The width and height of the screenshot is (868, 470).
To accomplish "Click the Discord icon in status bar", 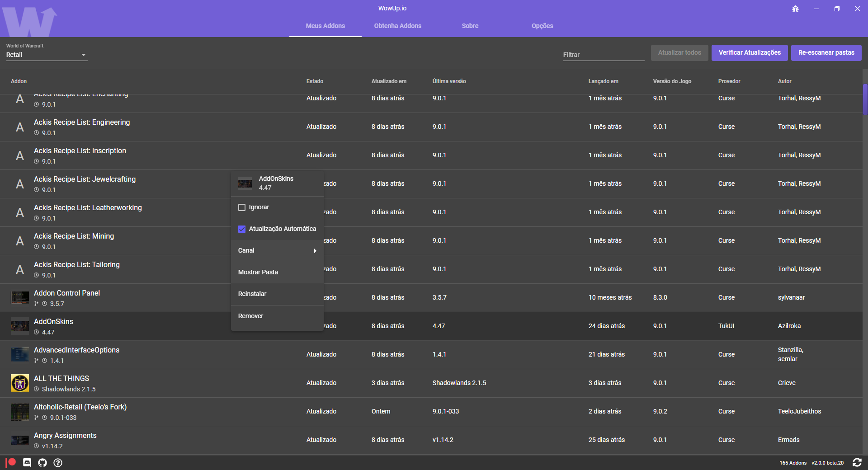I will click(x=27, y=462).
